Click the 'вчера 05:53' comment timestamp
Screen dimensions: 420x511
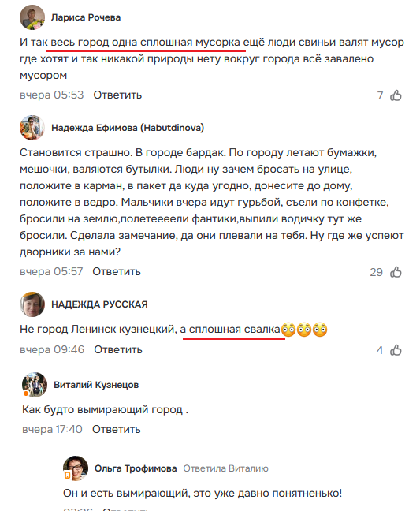52,95
